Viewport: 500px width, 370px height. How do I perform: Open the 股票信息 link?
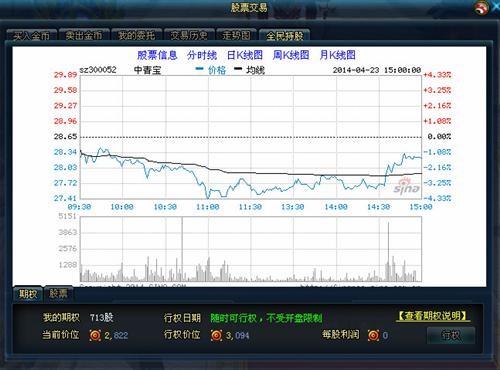[157, 55]
